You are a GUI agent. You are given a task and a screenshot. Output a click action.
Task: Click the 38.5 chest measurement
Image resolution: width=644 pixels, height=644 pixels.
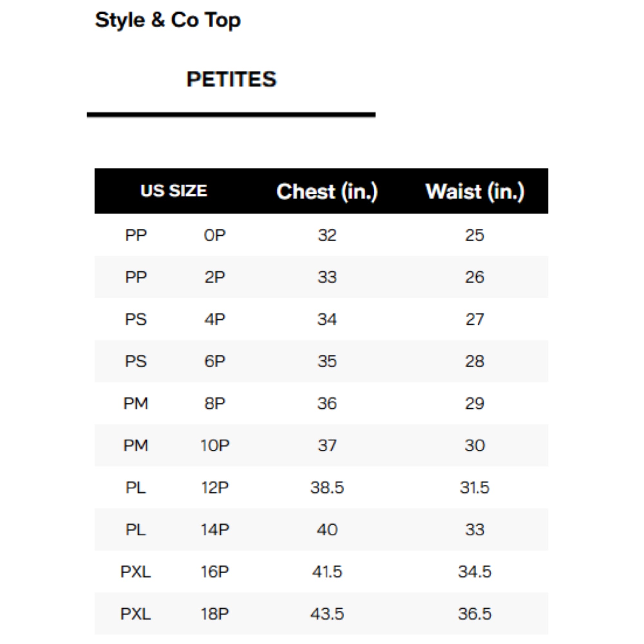pyautogui.click(x=327, y=487)
